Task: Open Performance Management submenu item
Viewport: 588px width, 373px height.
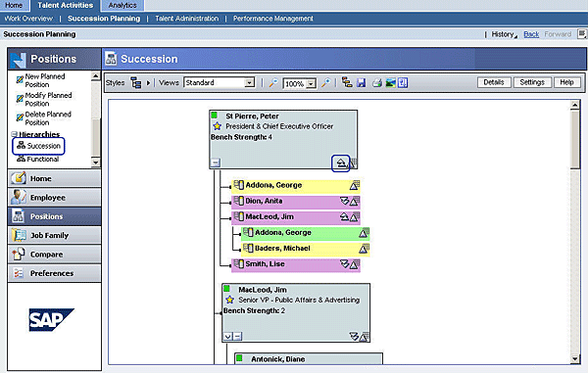Action: [273, 19]
